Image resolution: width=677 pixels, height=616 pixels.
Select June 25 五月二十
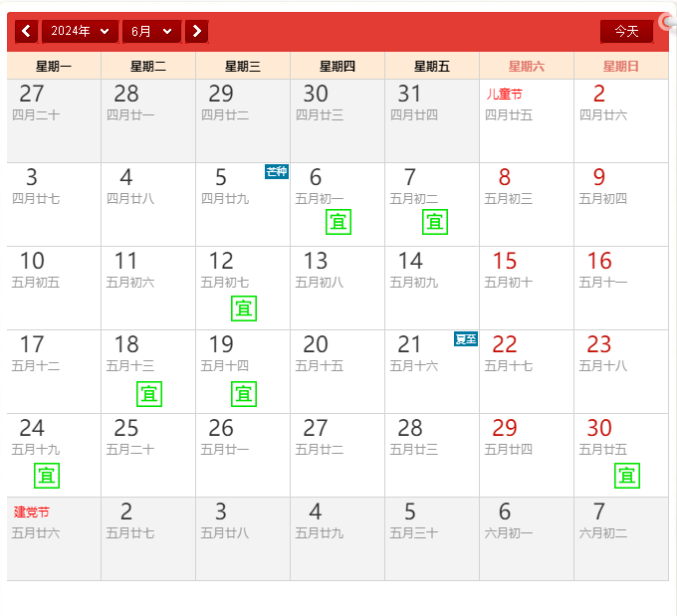(148, 456)
